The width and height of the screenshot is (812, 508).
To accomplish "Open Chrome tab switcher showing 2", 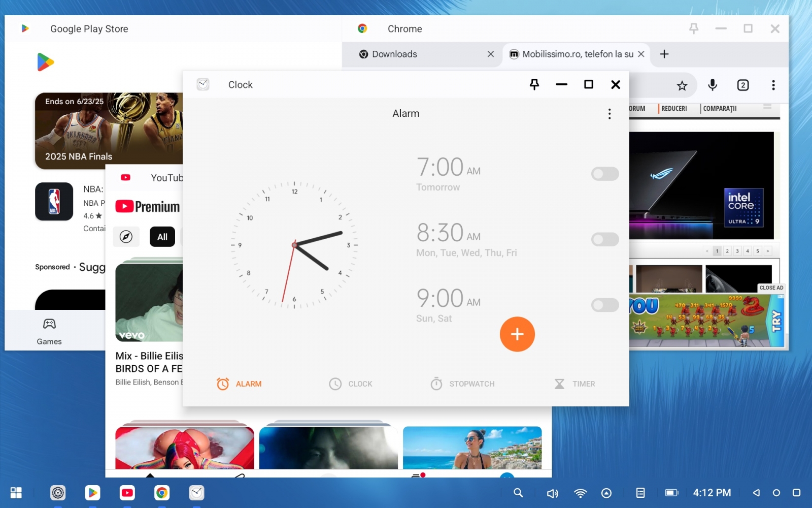I will (x=743, y=85).
